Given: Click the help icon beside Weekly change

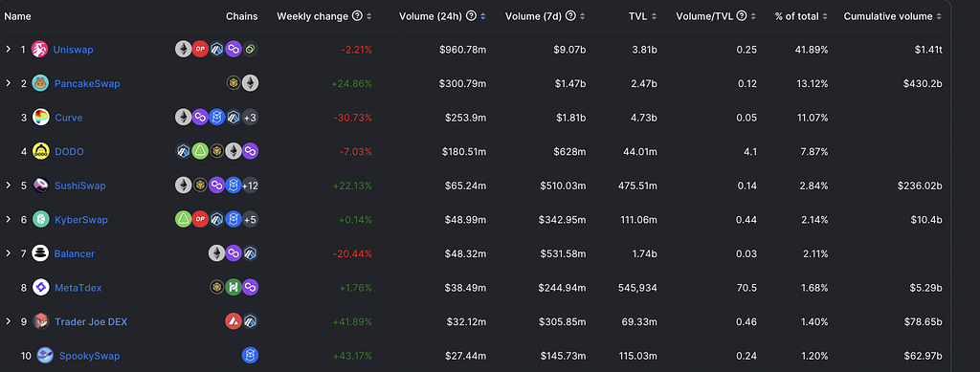Looking at the screenshot, I should click(357, 16).
